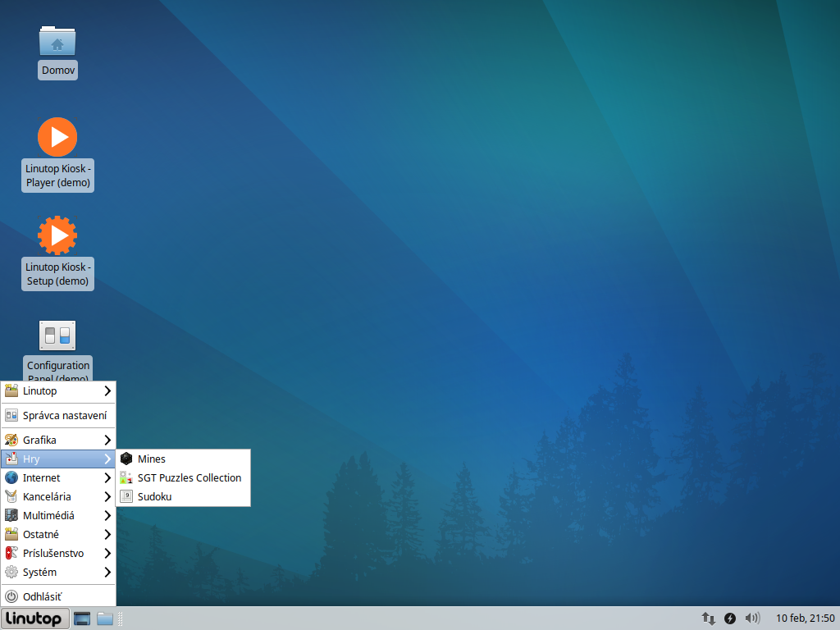Click the clock showing 10 feb, 21:50
The height and width of the screenshot is (630, 840).
click(805, 619)
